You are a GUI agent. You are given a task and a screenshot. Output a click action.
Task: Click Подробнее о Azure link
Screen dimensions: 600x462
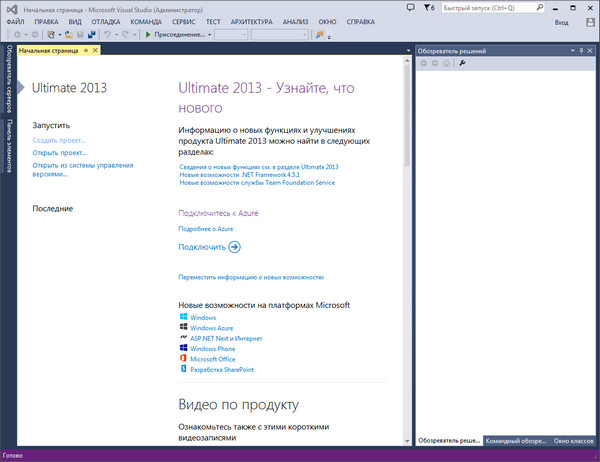coord(205,229)
